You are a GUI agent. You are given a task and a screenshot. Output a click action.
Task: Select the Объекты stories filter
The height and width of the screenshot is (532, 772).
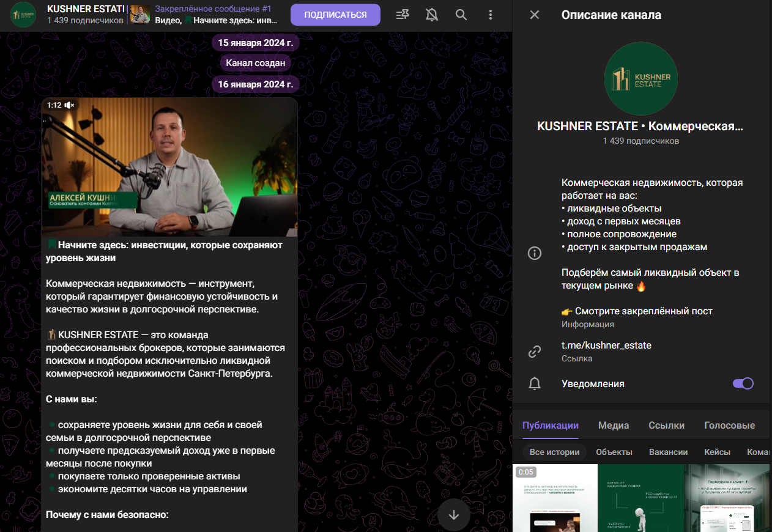click(x=614, y=452)
